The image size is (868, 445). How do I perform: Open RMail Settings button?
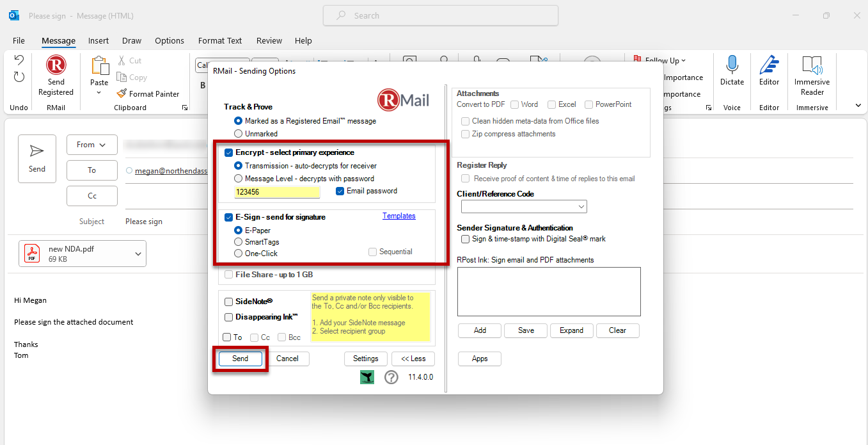click(x=366, y=359)
